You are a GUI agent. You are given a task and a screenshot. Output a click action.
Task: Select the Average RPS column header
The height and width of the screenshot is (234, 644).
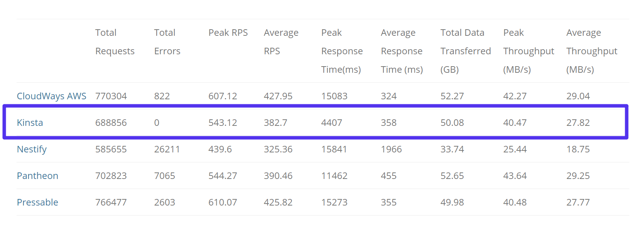click(x=281, y=42)
